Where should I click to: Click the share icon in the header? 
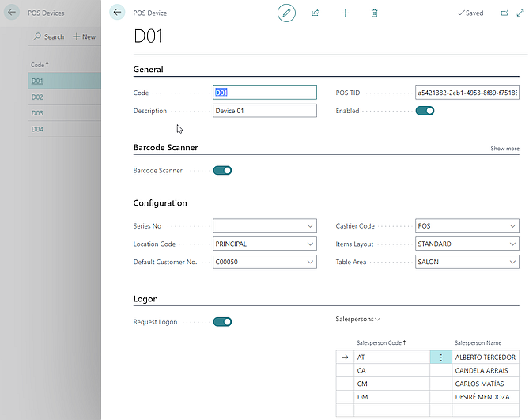316,13
